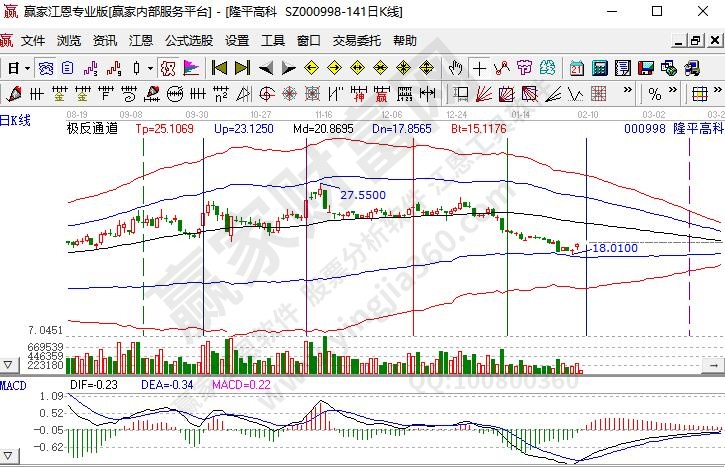This screenshot has height=467, width=725.
Task: Open the candlestick style dropdown arrow
Action: [x=149, y=68]
